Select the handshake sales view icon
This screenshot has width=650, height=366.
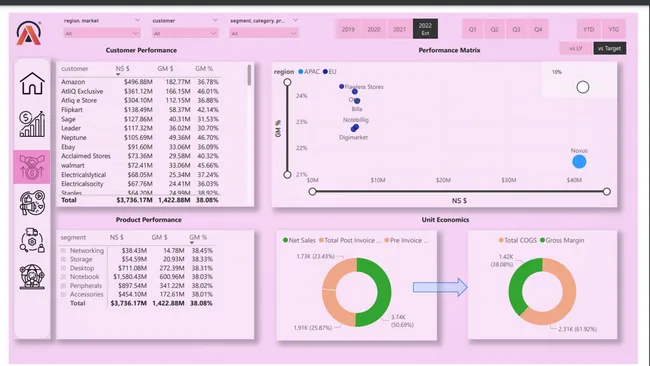pos(32,167)
